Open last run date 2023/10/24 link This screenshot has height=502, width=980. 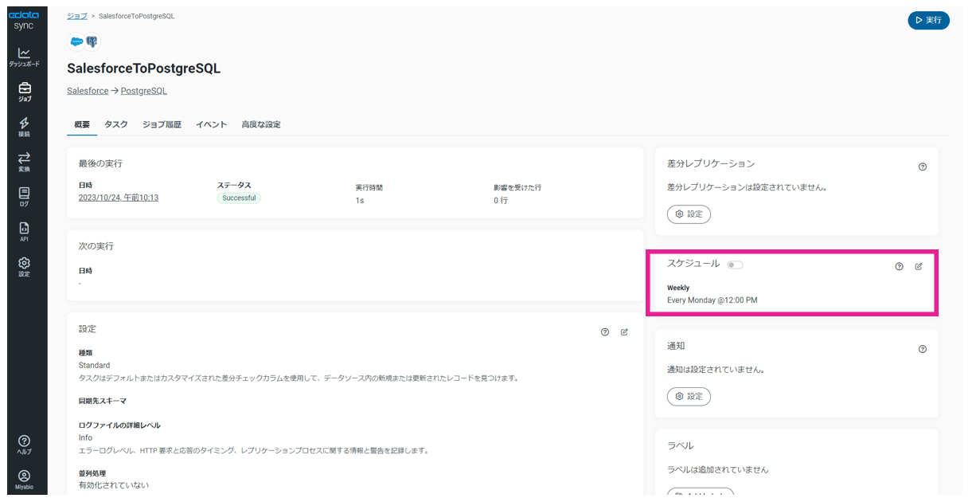[x=119, y=198]
